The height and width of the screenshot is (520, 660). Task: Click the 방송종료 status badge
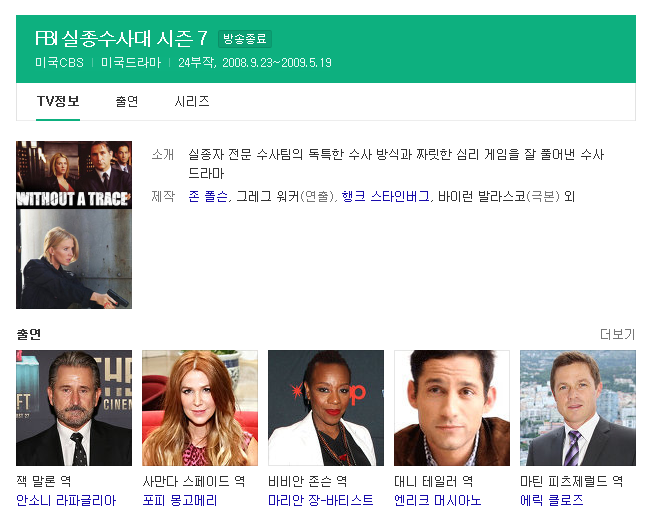click(245, 39)
